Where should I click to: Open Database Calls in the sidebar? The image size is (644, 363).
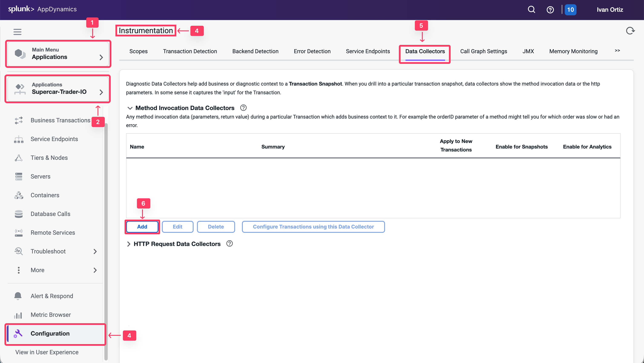pyautogui.click(x=50, y=214)
